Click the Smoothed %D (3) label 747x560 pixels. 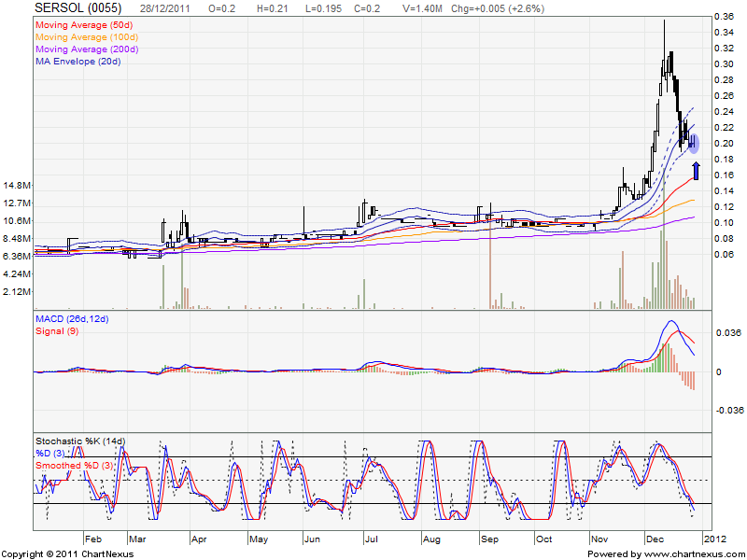pyautogui.click(x=77, y=465)
